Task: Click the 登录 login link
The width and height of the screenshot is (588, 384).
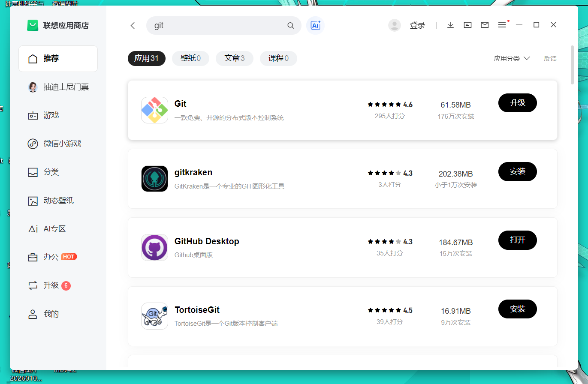Action: (x=417, y=25)
